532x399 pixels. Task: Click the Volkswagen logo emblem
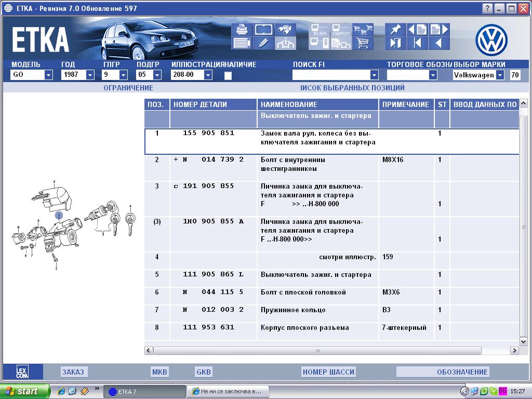[491, 39]
